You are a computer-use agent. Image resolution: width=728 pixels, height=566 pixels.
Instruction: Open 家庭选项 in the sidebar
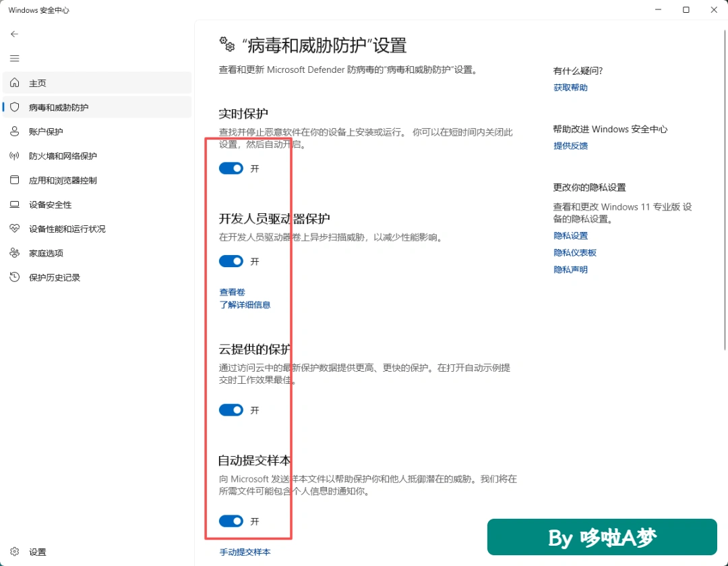coord(97,253)
